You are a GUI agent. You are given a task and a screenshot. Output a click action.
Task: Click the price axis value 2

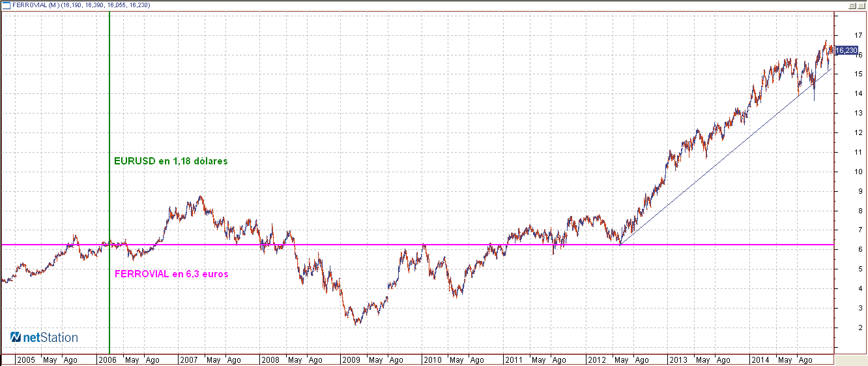point(861,328)
